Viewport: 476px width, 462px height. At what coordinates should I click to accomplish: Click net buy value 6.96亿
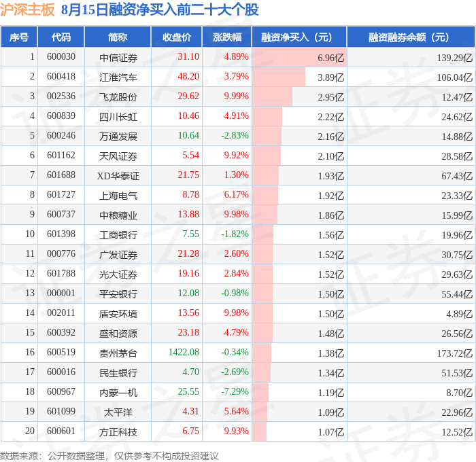pyautogui.click(x=331, y=58)
